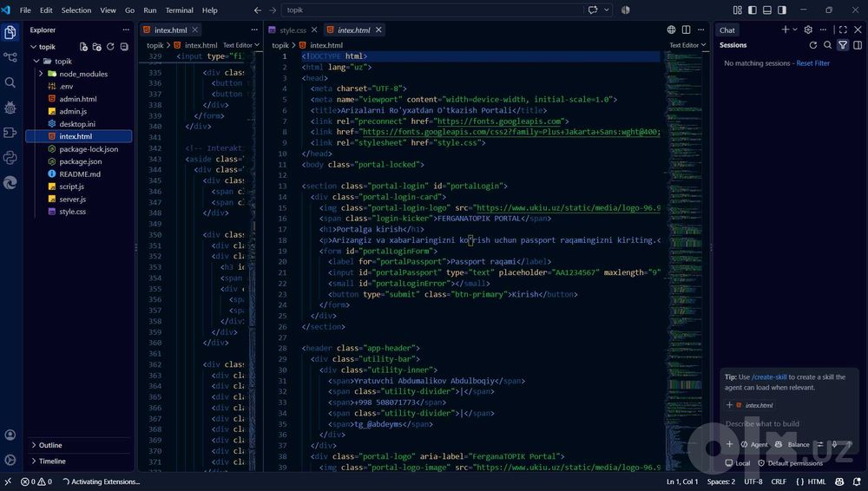Screen dimensions: 868x491
Task: Open Text Editor dropdown in left group
Action: point(241,45)
